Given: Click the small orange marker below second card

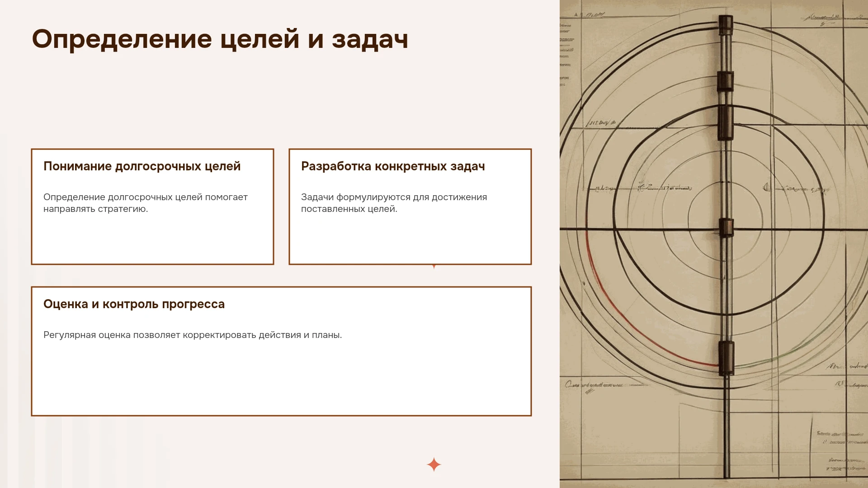Looking at the screenshot, I should tap(434, 267).
